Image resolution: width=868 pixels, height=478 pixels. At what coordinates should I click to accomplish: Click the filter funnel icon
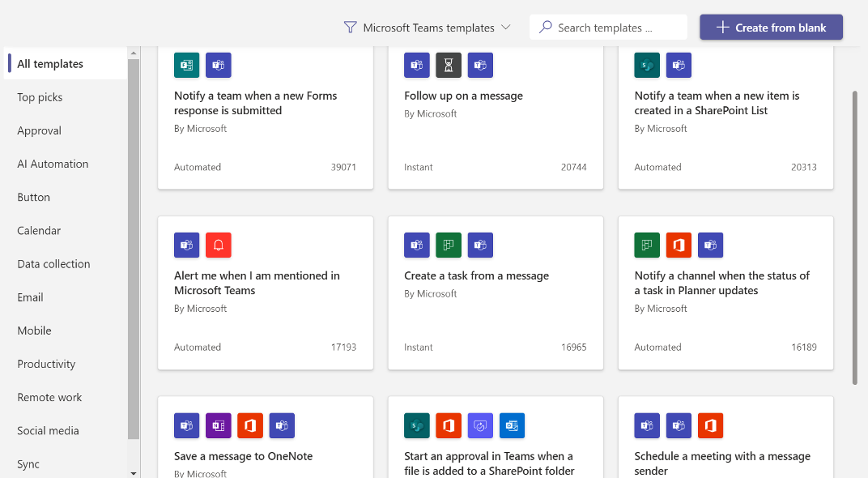point(350,28)
